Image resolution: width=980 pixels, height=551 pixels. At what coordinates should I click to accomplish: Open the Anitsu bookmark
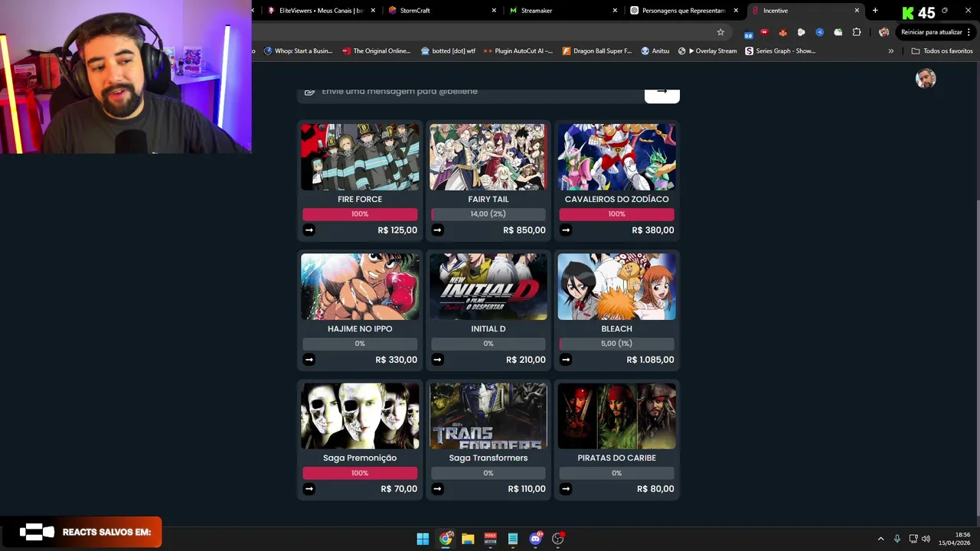click(x=655, y=51)
